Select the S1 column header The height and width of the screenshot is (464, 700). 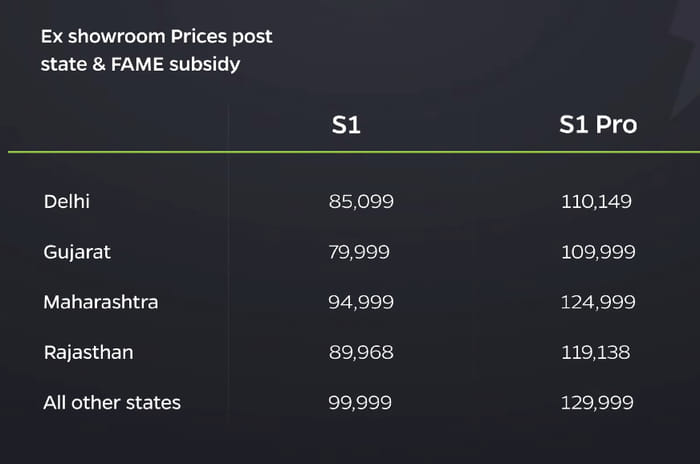coord(346,125)
